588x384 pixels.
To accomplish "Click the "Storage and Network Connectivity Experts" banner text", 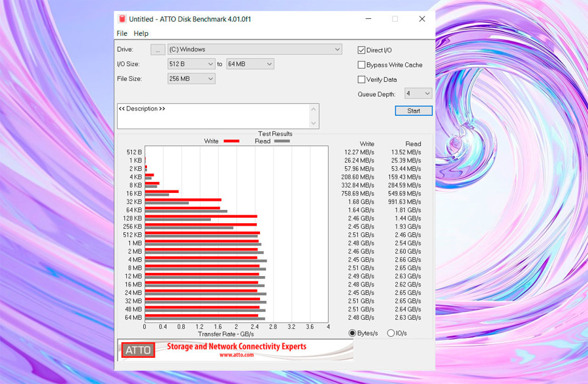I will click(237, 347).
